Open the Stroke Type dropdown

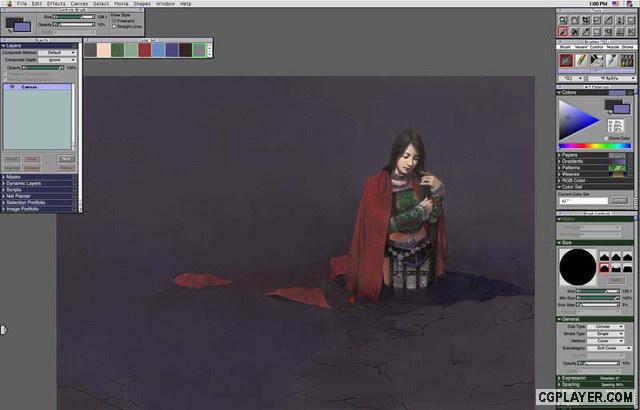605,334
